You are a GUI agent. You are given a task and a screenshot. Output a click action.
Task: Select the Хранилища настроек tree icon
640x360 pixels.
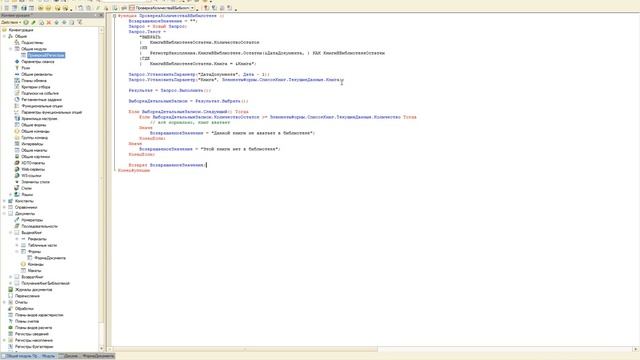click(17, 118)
